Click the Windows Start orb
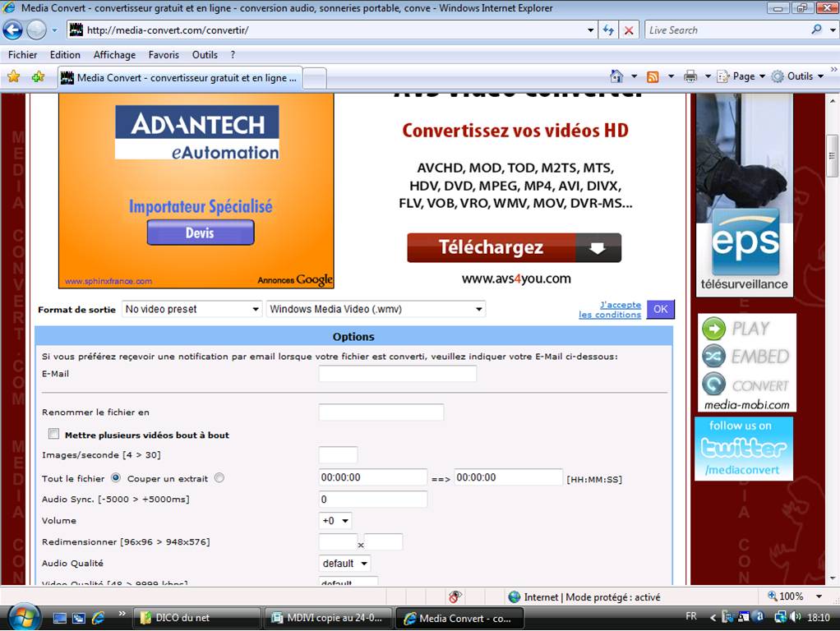 (x=24, y=618)
